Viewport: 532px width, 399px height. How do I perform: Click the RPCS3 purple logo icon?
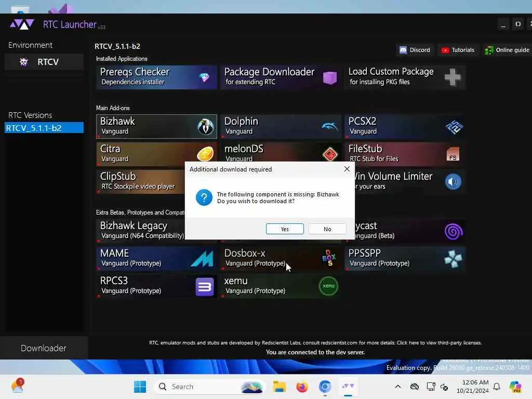tap(205, 287)
